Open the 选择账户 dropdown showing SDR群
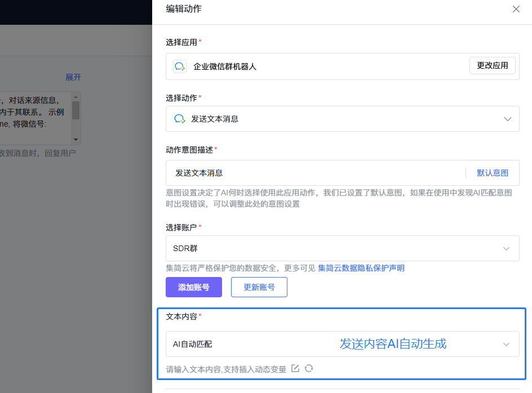The height and width of the screenshot is (393, 532). click(x=342, y=248)
